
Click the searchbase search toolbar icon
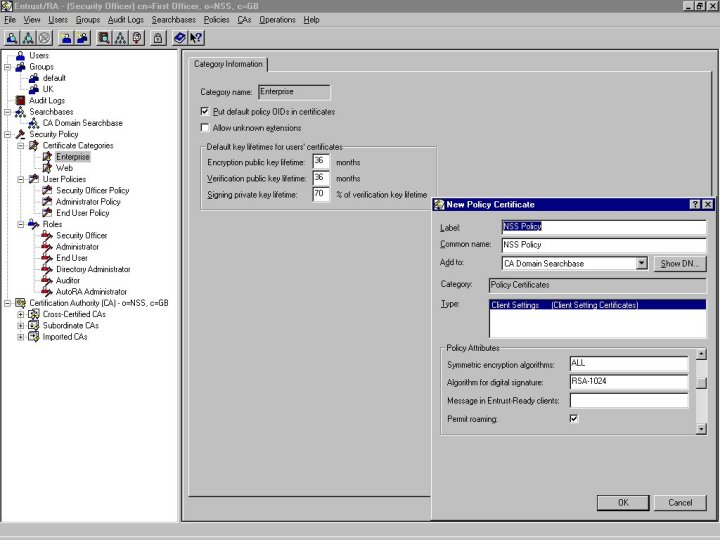[28, 38]
